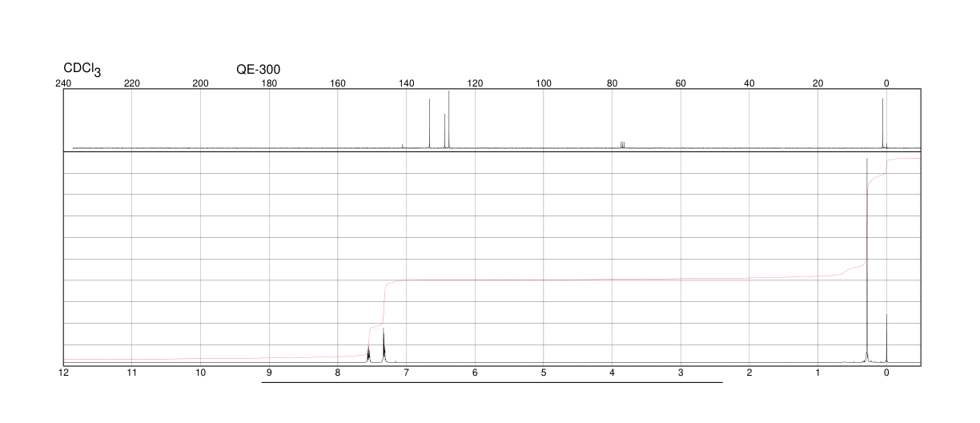The image size is (980, 423).
Task: Click the 240 ppm carbon axis label
Action: click(x=64, y=83)
